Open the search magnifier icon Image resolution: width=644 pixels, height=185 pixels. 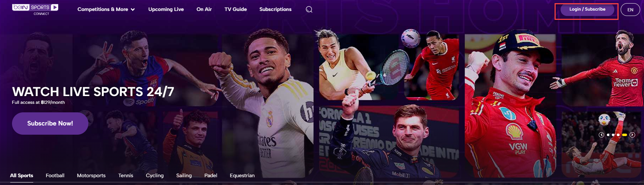309,10
